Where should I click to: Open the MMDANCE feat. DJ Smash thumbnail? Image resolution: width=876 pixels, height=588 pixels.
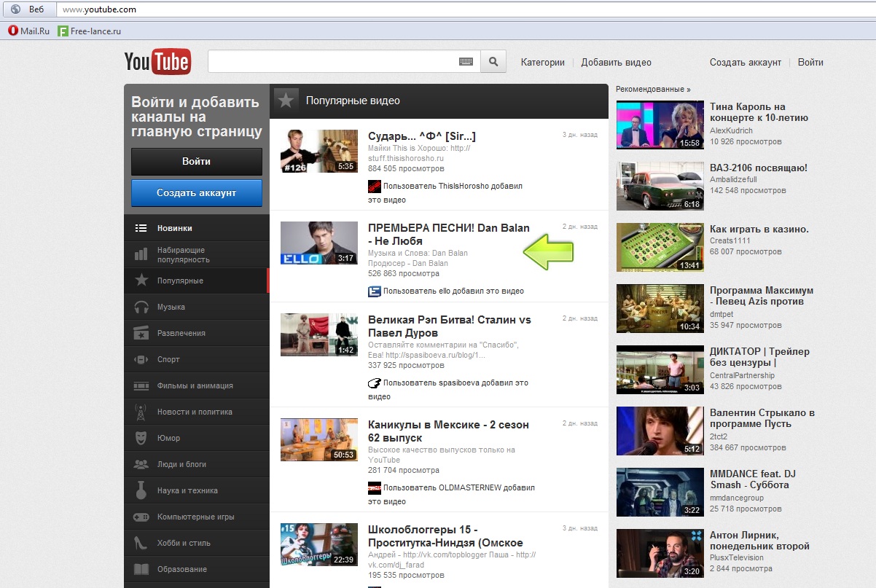tap(660, 492)
